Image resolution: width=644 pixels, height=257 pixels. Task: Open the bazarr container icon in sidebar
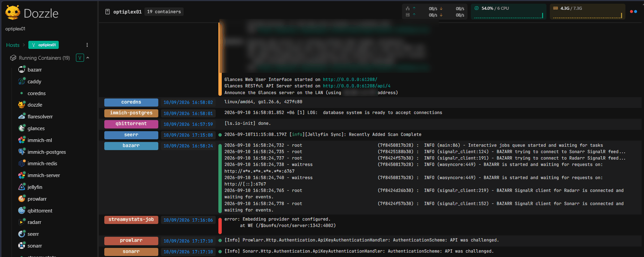pos(22,70)
